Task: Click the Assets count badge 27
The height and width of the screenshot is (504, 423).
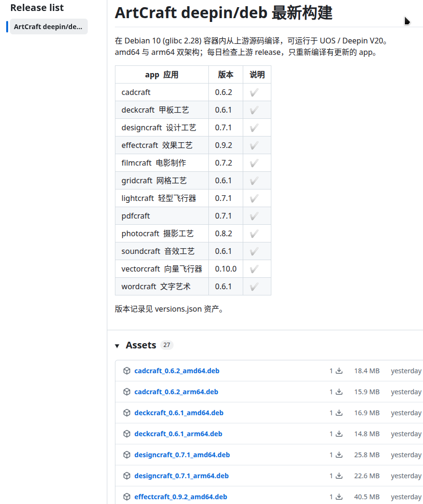Action: coord(167,345)
